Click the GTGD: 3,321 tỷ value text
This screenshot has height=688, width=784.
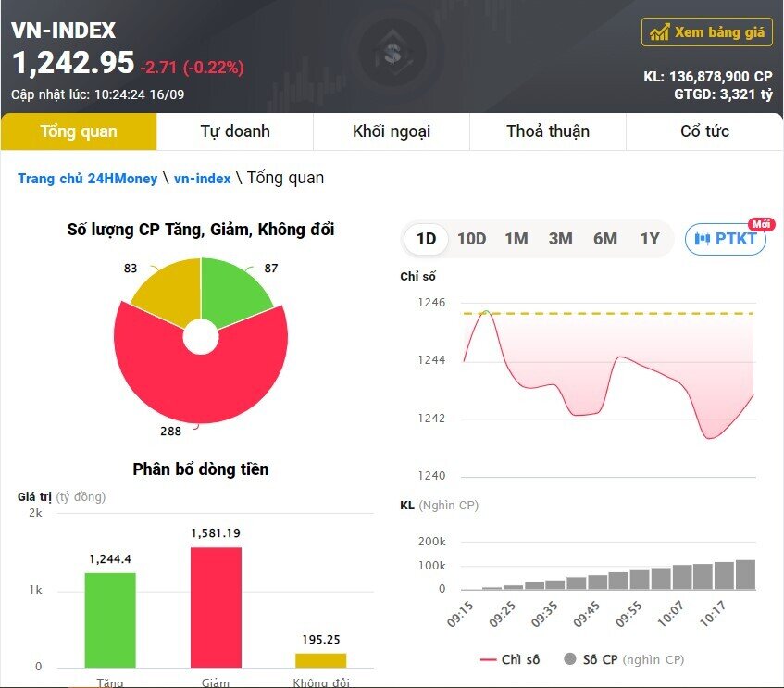click(724, 94)
